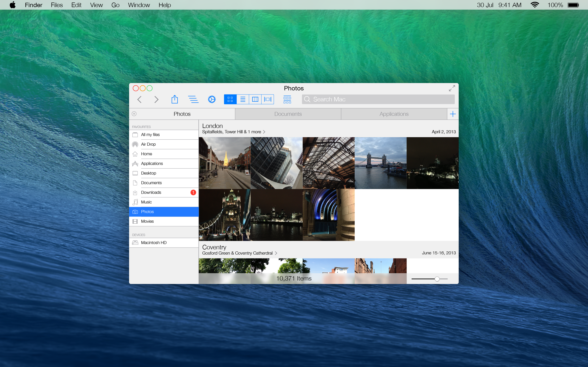This screenshot has height=367, width=588.
Task: Select Downloads in the sidebar
Action: click(151, 192)
